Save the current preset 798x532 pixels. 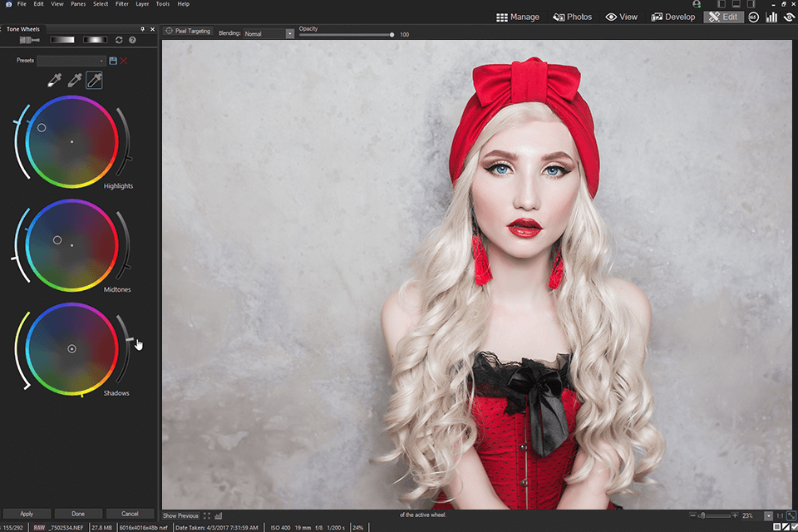(113, 61)
